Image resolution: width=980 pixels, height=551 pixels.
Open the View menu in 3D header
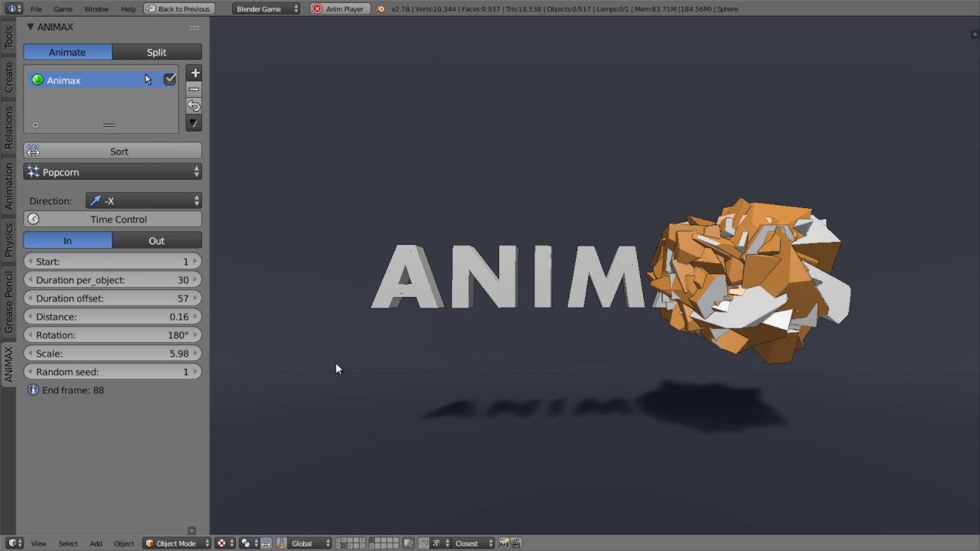point(38,543)
